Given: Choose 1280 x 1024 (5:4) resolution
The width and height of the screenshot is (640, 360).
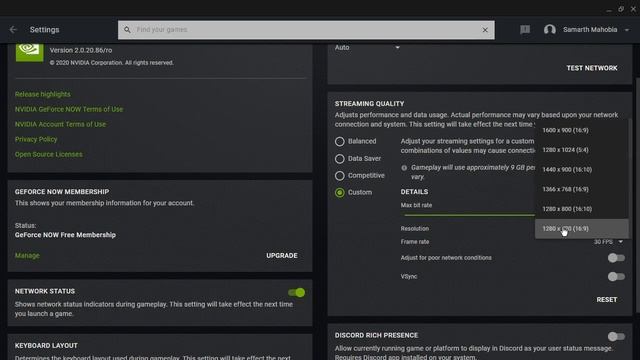Looking at the screenshot, I should click(x=582, y=150).
